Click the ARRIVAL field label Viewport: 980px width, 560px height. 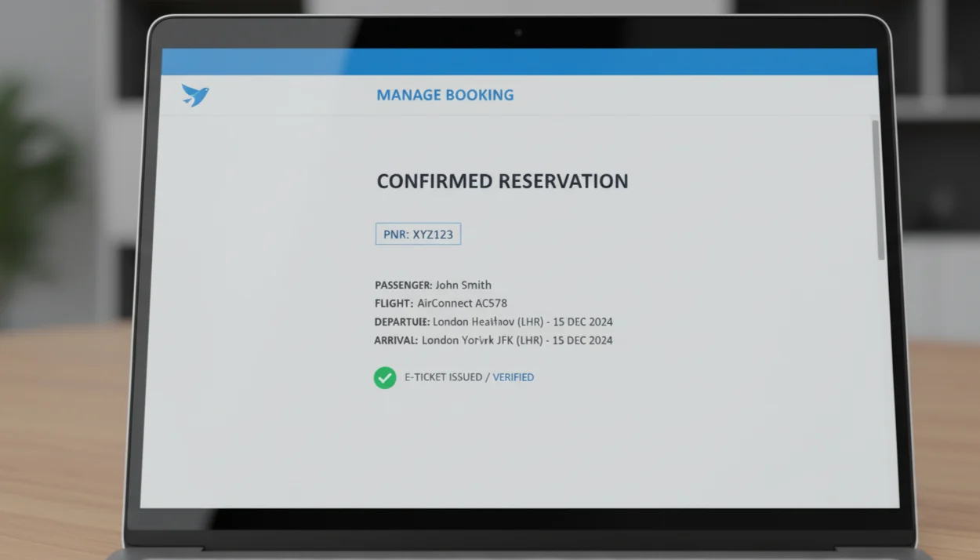pyautogui.click(x=395, y=340)
